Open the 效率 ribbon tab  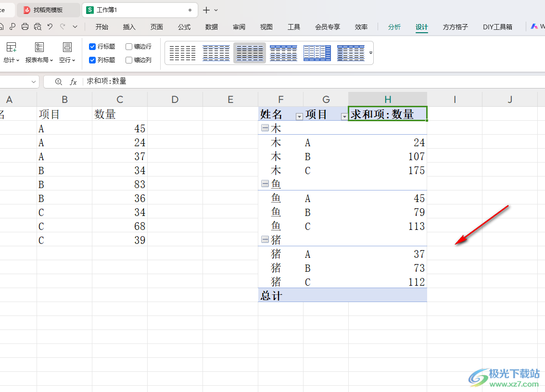[361, 27]
